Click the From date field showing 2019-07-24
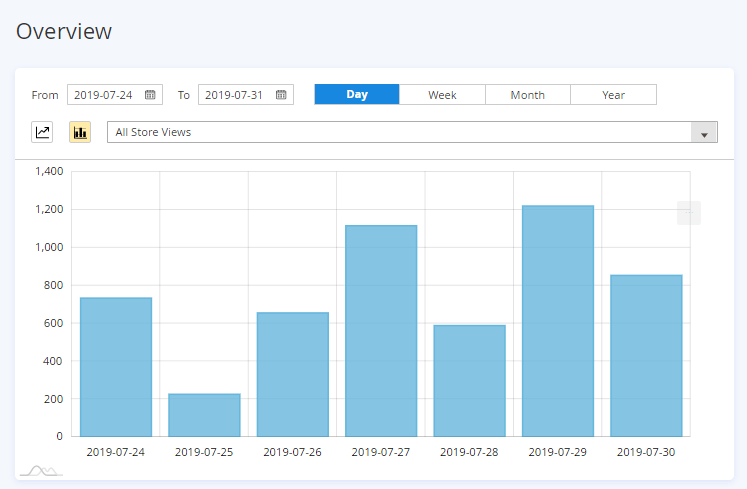The image size is (747, 489). 106,95
